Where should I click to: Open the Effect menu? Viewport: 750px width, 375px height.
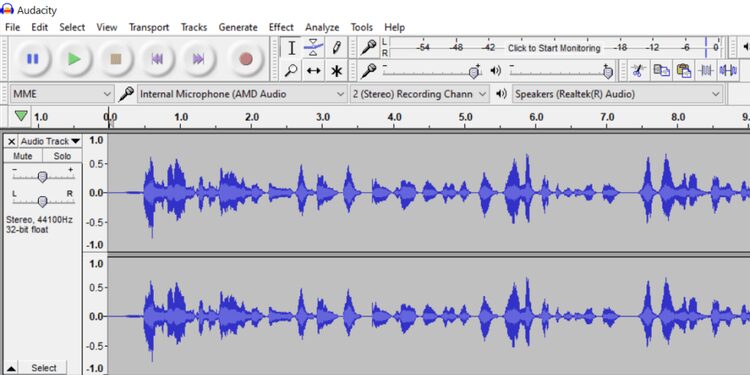coord(281,27)
